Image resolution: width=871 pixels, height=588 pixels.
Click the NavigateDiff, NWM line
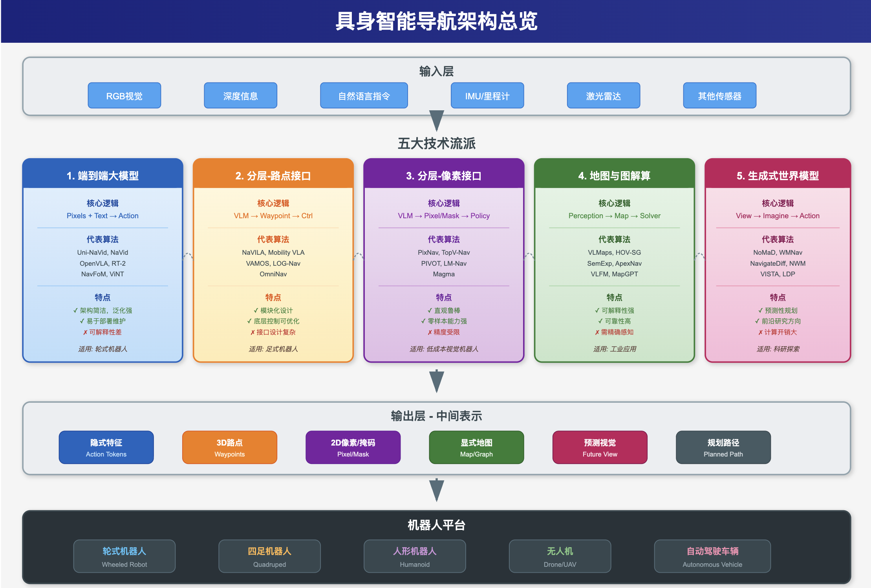778,263
